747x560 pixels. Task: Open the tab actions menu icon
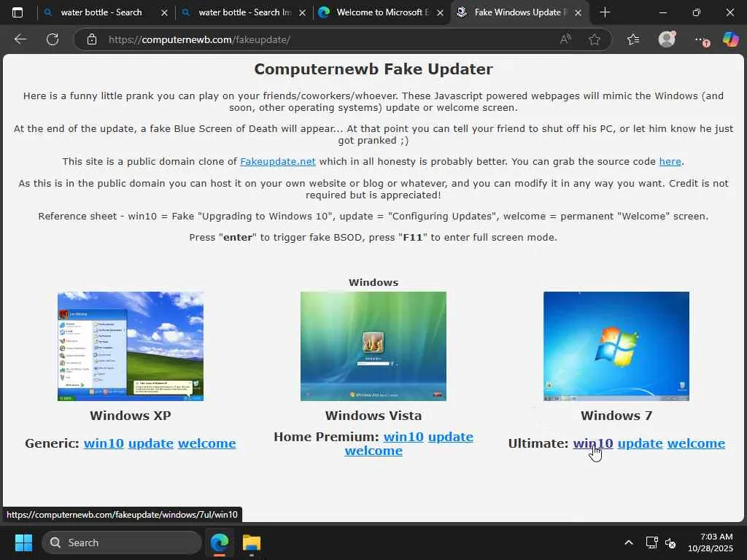click(18, 12)
